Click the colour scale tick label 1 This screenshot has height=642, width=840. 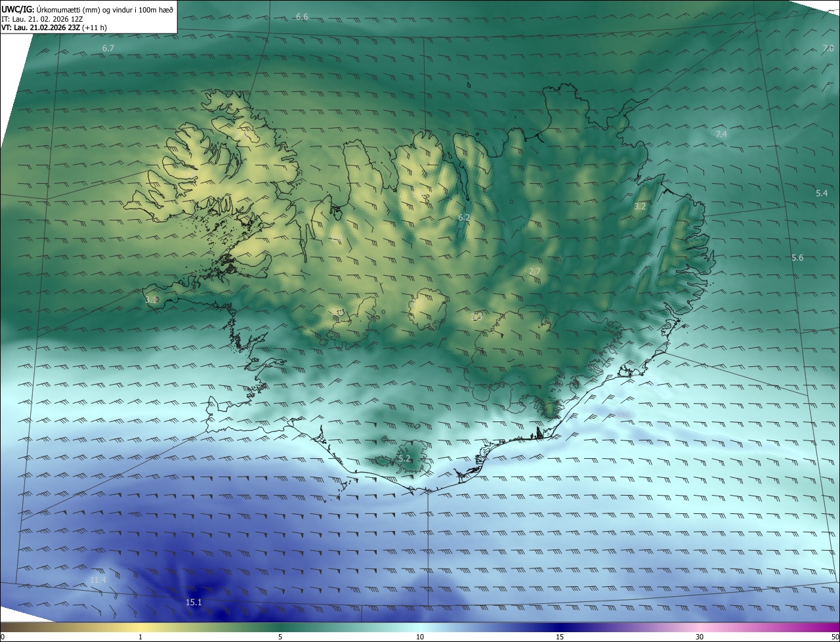point(140,637)
